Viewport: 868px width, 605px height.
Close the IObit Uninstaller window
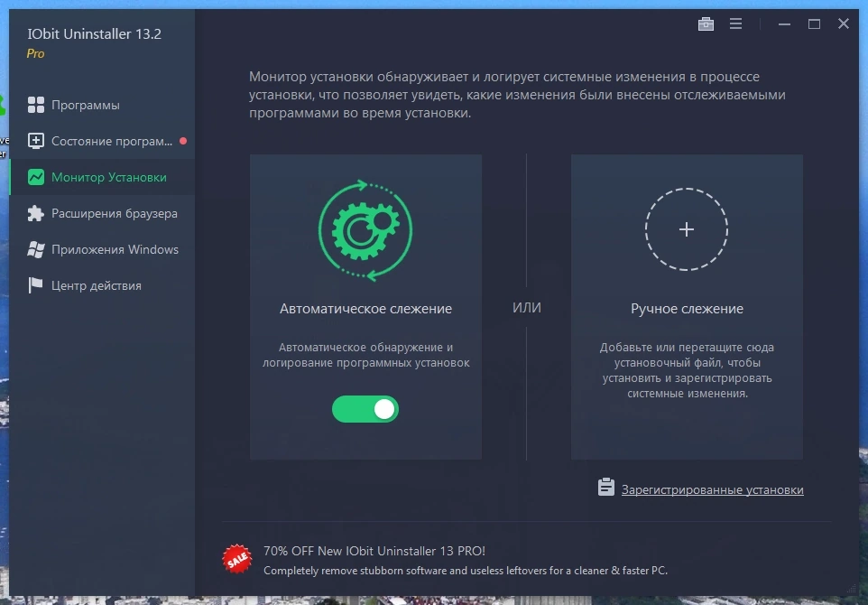pyautogui.click(x=843, y=23)
